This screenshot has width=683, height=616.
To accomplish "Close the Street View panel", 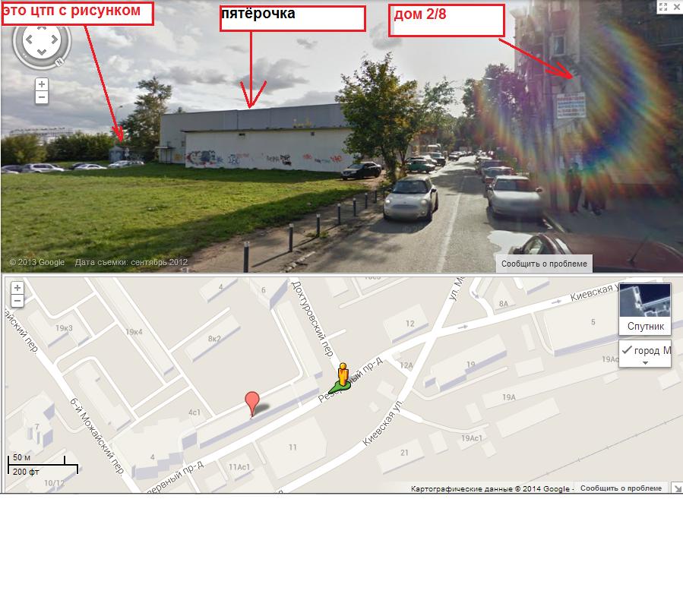I will (678, 7).
